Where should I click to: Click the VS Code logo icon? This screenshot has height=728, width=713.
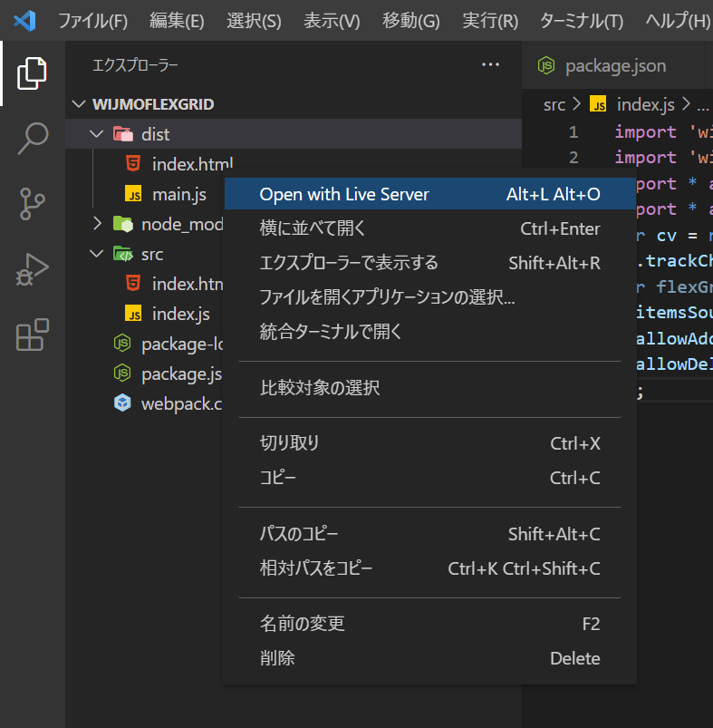[x=25, y=21]
